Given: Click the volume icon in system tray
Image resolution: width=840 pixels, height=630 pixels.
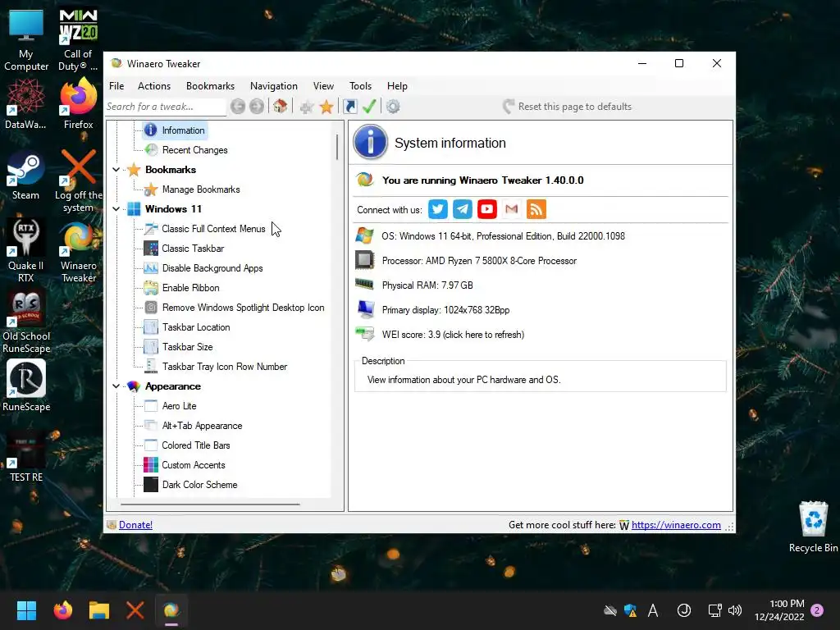Looking at the screenshot, I should pos(735,610).
